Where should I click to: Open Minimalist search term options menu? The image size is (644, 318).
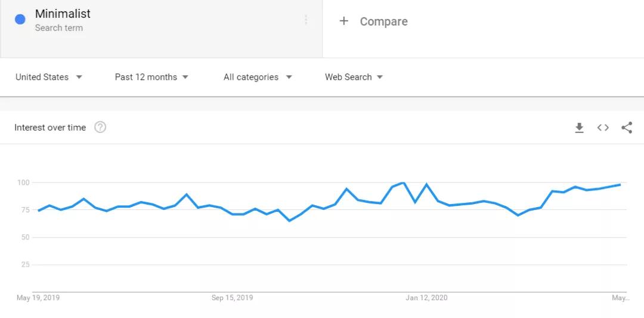click(306, 20)
